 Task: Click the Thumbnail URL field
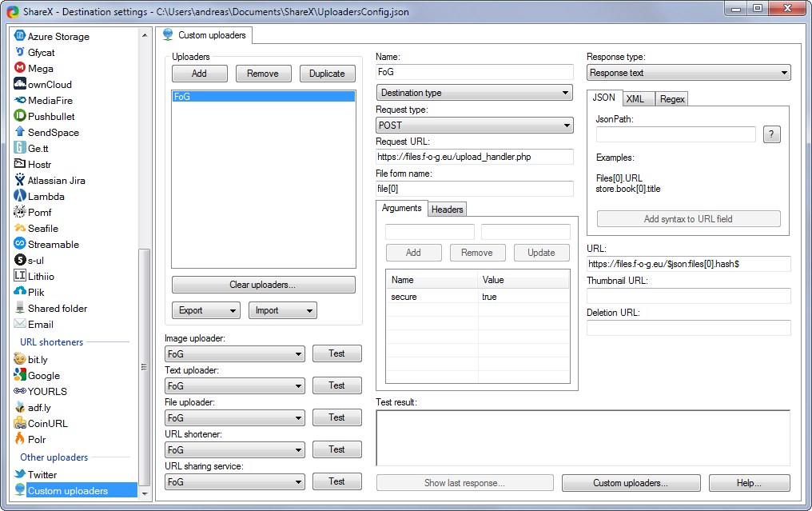tap(689, 296)
